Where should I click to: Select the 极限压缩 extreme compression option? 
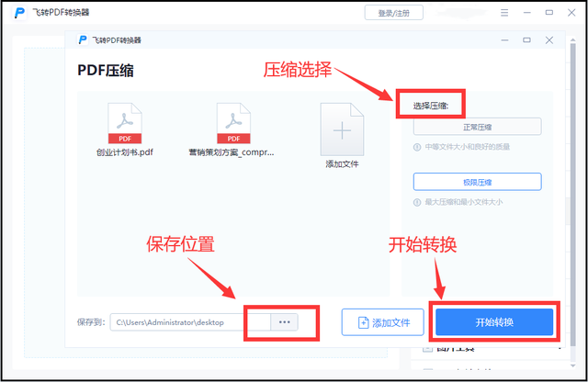[x=477, y=182]
